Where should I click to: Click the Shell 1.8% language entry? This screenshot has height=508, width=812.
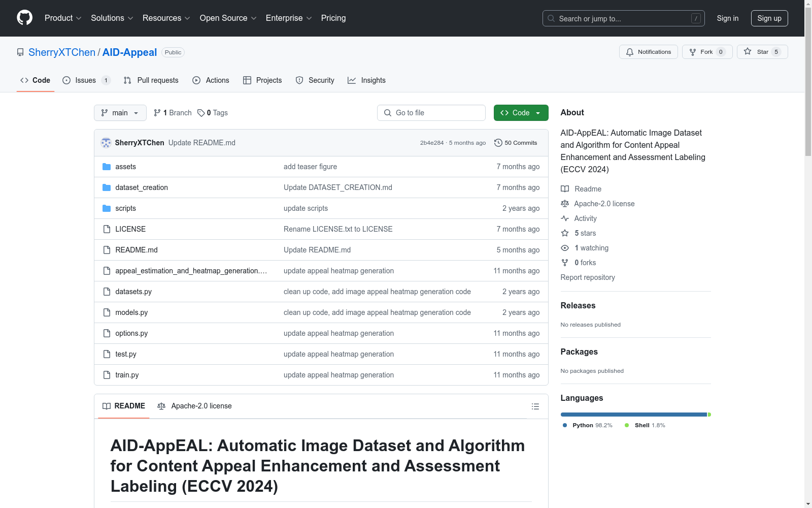(645, 425)
